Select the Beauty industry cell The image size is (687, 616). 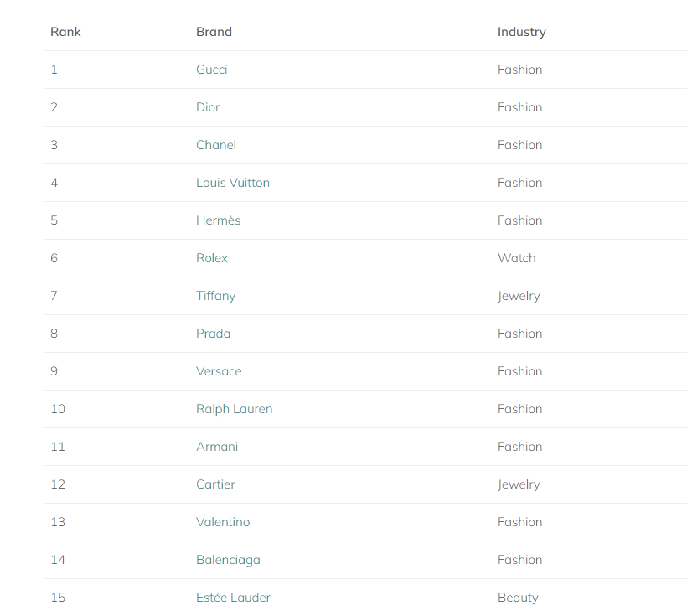click(x=518, y=598)
